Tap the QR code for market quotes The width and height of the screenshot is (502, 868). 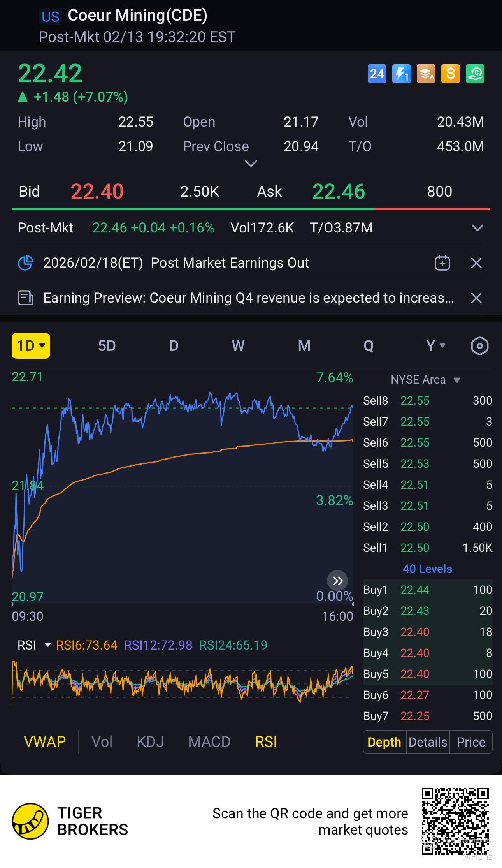tap(455, 821)
